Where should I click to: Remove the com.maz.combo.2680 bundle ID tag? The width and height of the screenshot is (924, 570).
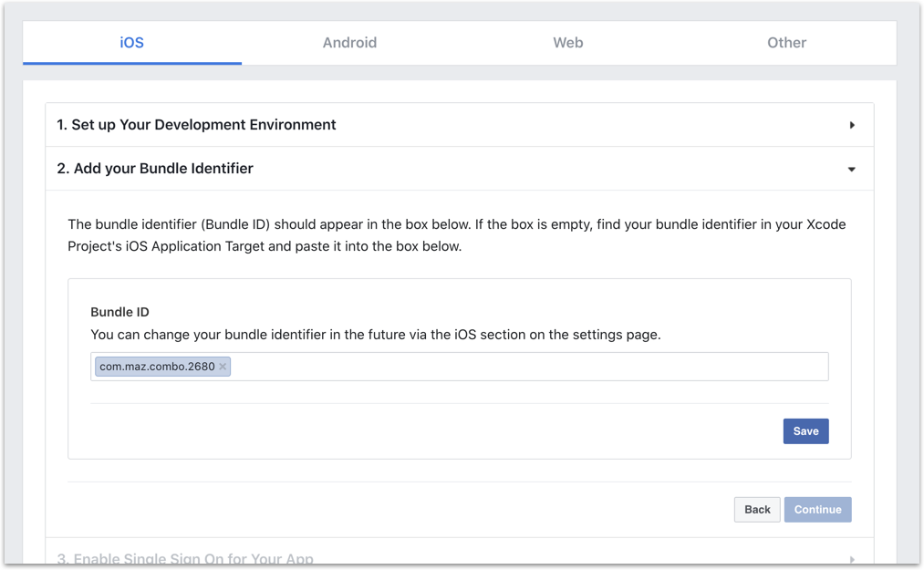pyautogui.click(x=223, y=367)
